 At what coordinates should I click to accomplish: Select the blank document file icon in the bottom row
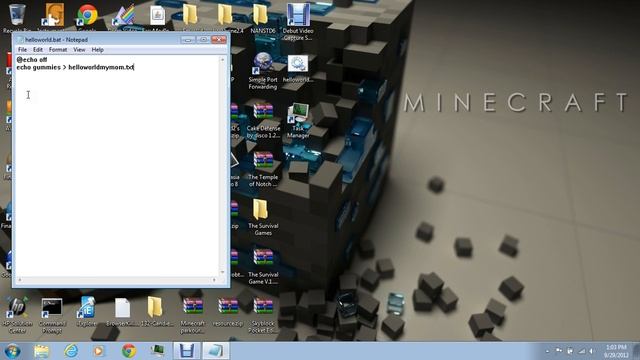(122, 313)
